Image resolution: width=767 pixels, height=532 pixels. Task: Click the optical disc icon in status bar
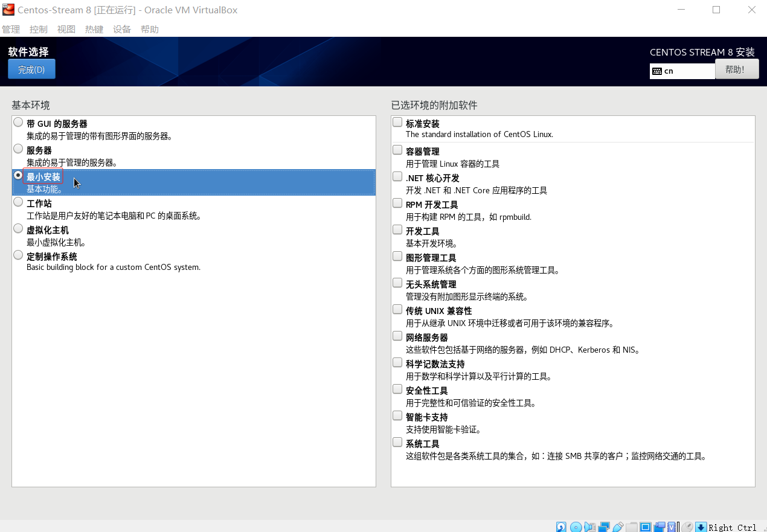576,527
